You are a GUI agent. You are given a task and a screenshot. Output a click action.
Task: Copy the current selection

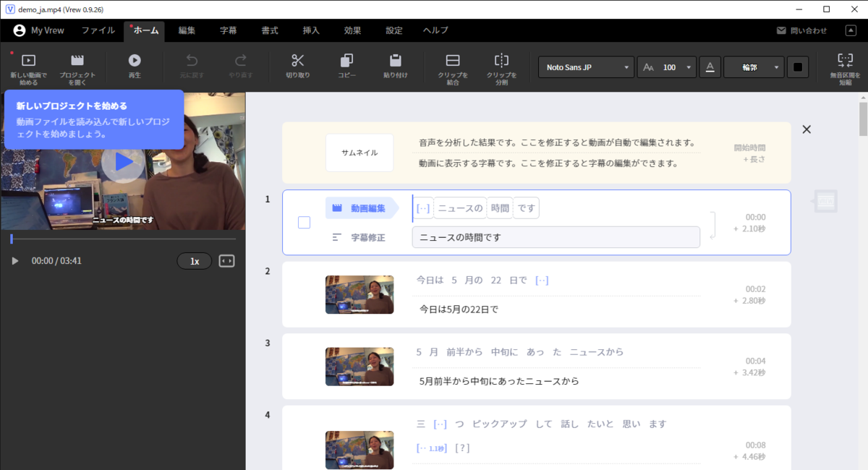346,67
